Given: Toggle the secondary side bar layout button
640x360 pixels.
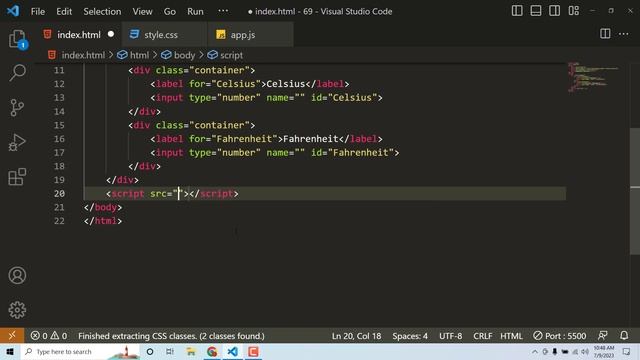Looking at the screenshot, I should point(555,11).
